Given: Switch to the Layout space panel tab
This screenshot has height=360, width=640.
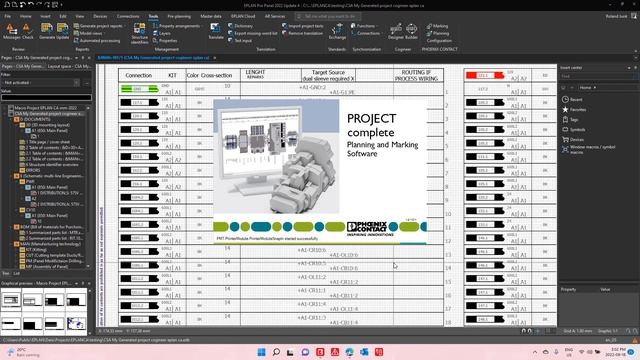Looking at the screenshot, I should point(69,66).
